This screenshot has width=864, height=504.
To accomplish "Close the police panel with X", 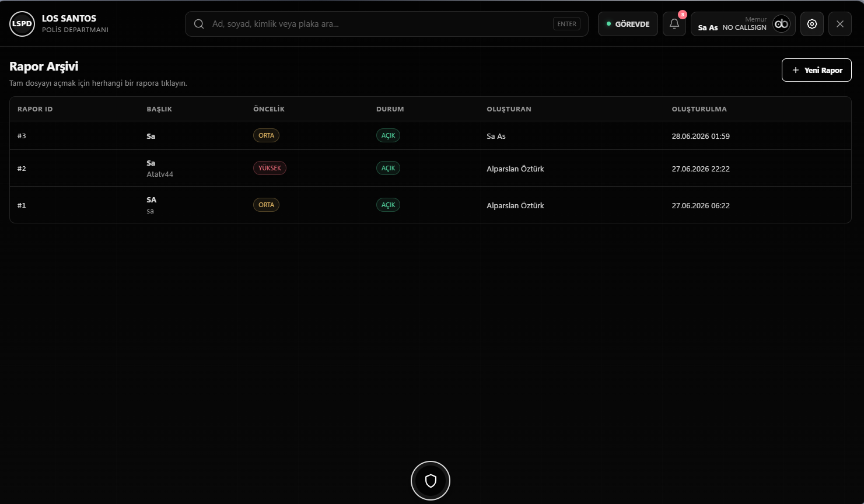I will coord(839,24).
